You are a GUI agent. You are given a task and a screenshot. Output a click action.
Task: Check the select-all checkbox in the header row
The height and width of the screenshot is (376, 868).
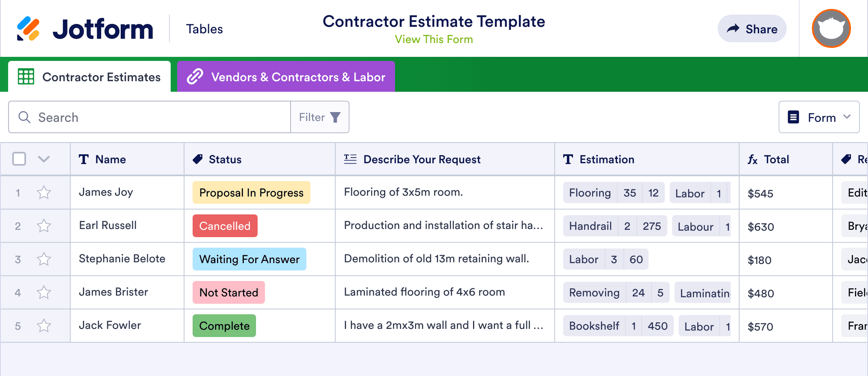click(19, 159)
